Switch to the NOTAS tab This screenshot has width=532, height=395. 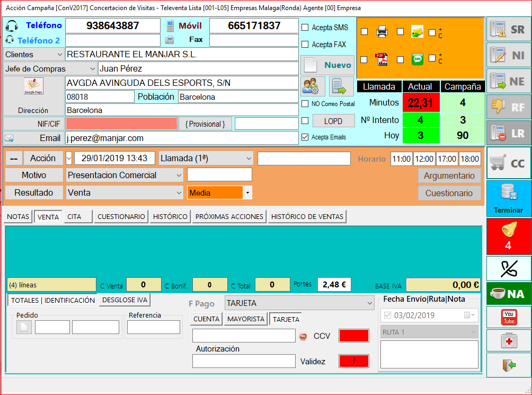[18, 216]
